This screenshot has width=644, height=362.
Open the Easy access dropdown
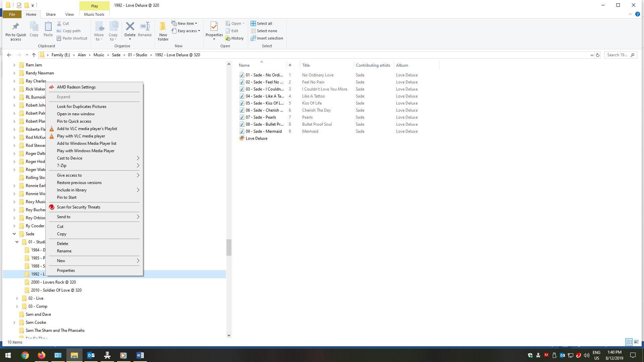(185, 31)
